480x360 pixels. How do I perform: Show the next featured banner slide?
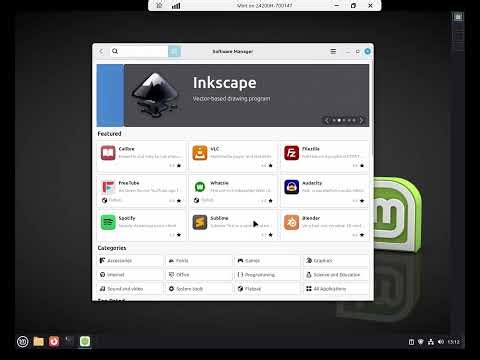point(361,120)
